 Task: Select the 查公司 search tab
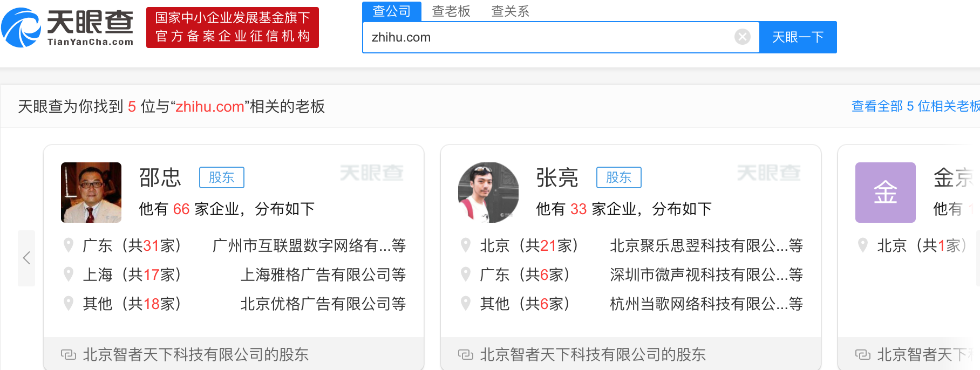click(392, 11)
